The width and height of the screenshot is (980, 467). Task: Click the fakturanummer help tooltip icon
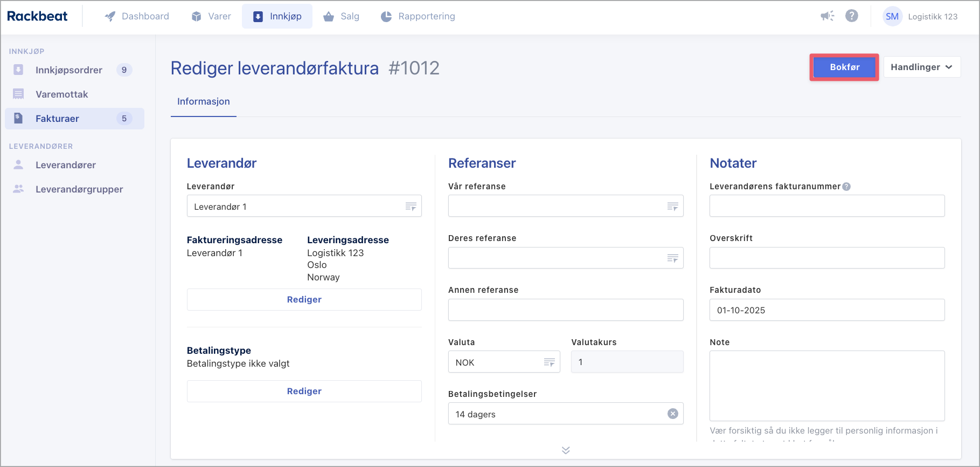pyautogui.click(x=846, y=187)
